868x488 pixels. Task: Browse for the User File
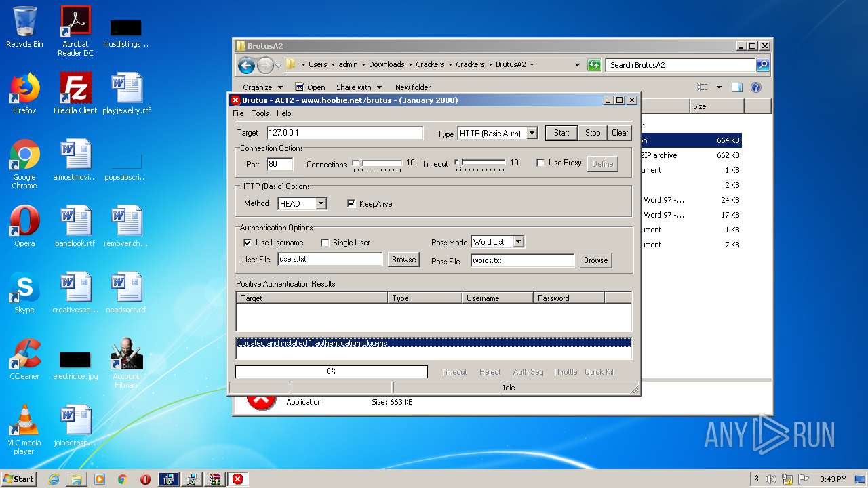point(403,260)
